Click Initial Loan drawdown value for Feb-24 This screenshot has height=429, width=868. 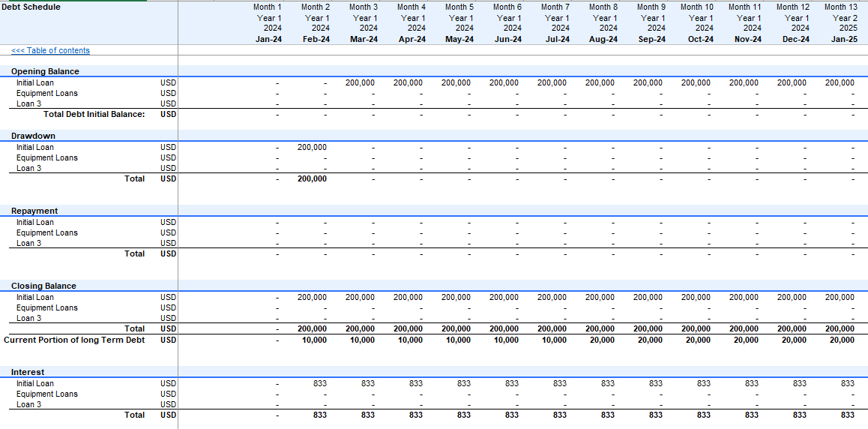(x=312, y=148)
